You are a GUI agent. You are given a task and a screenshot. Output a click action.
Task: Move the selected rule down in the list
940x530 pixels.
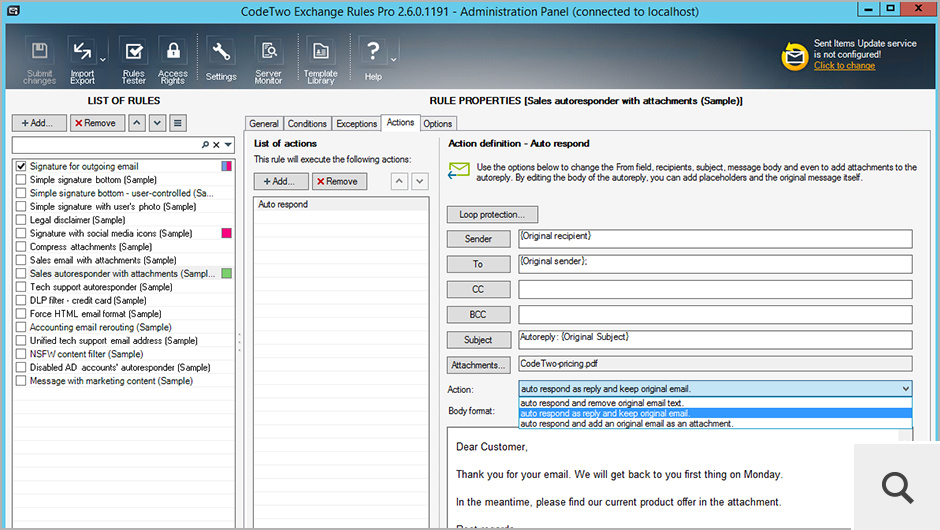[x=157, y=123]
